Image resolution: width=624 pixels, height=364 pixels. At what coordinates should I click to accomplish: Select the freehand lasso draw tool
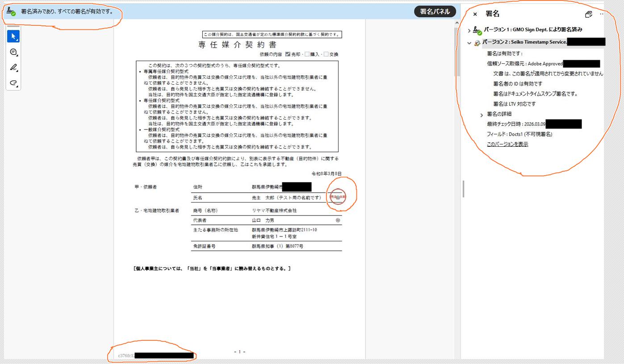13,83
